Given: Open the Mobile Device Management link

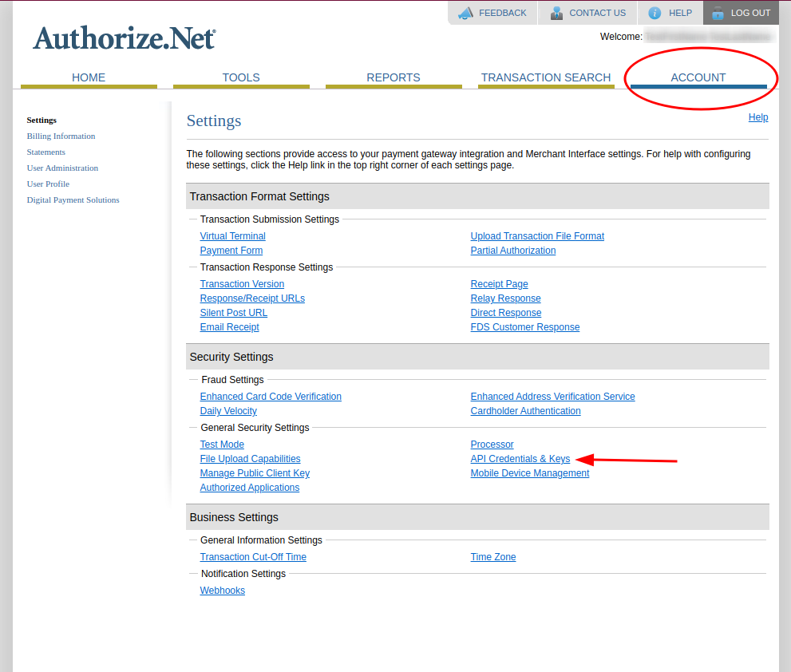Looking at the screenshot, I should 530,473.
